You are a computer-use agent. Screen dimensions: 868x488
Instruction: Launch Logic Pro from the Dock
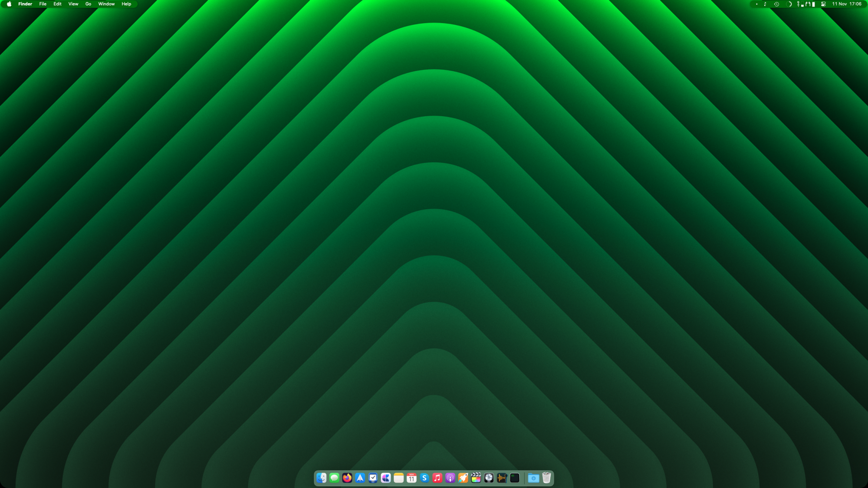point(489,478)
